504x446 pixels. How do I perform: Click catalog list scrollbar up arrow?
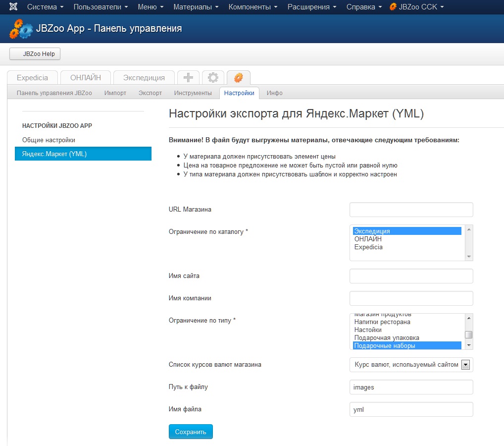tap(469, 229)
